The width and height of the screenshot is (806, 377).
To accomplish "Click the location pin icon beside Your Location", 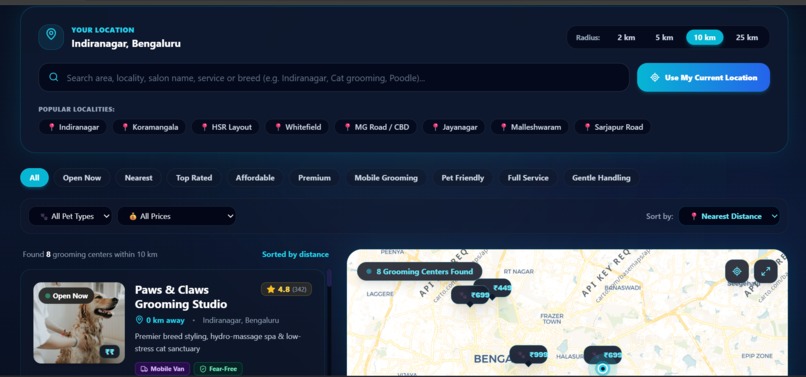I will (51, 37).
